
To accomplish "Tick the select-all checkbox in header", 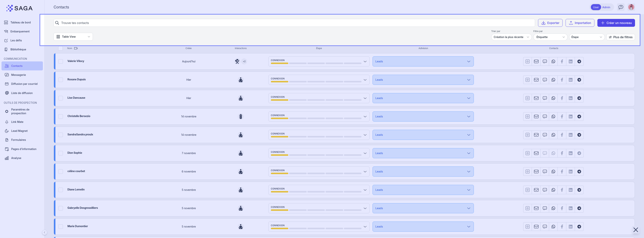I will pyautogui.click(x=60, y=48).
